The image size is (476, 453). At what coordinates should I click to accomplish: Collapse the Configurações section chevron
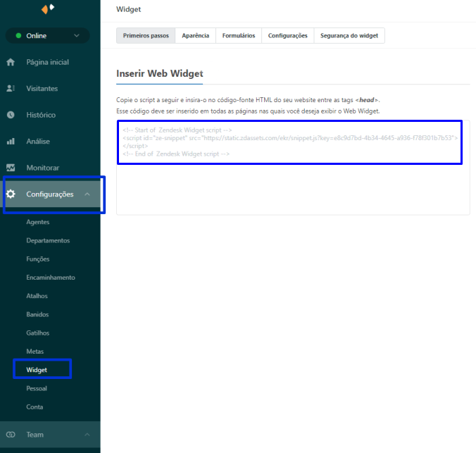(x=87, y=194)
